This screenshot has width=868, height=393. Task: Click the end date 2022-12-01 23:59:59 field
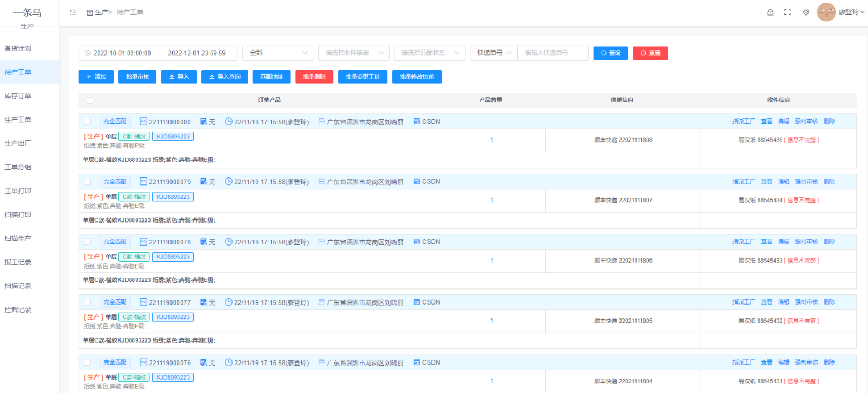point(197,53)
